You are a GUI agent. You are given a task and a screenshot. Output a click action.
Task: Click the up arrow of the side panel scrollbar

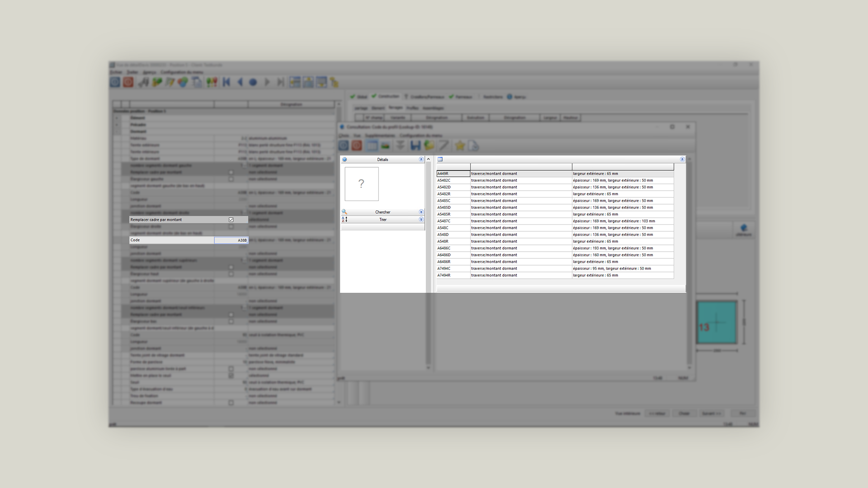click(x=428, y=159)
